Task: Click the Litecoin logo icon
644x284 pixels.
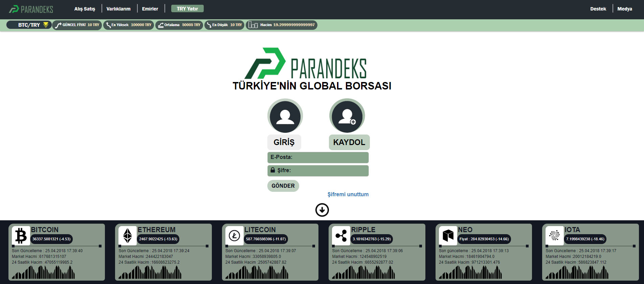Action: (x=235, y=236)
